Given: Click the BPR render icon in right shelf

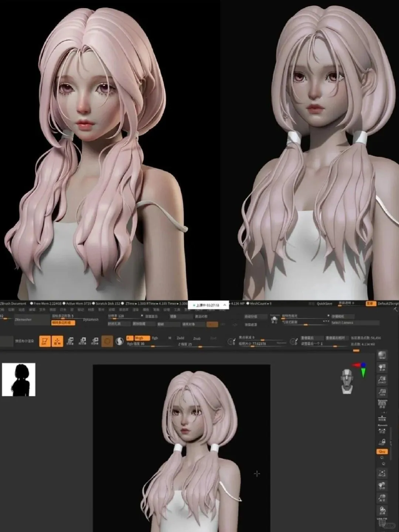Looking at the screenshot, I should coord(382,355).
